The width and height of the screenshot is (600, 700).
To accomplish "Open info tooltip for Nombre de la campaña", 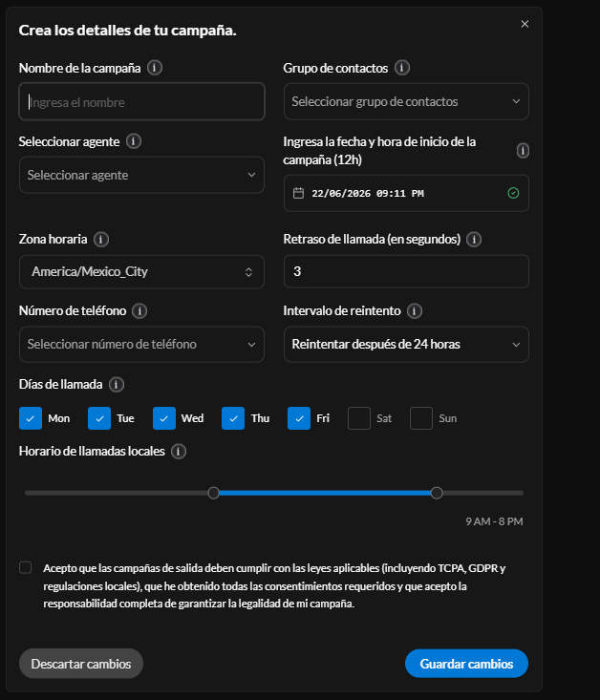I will tap(155, 68).
